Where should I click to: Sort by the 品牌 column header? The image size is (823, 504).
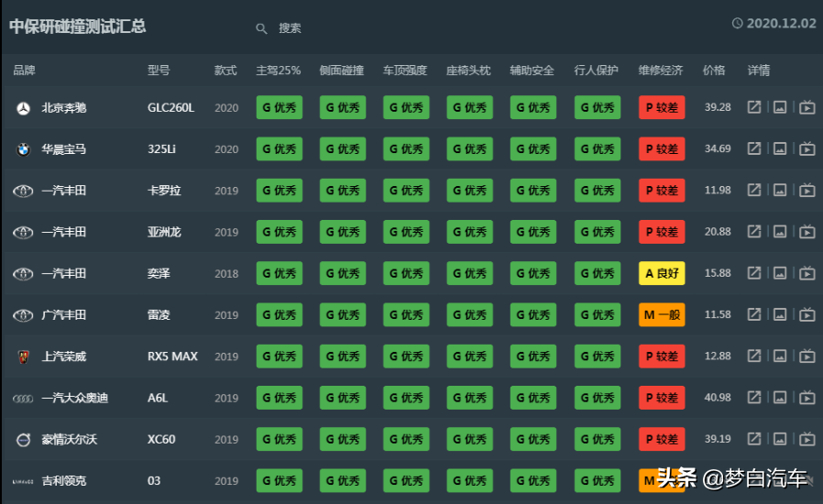pos(24,71)
